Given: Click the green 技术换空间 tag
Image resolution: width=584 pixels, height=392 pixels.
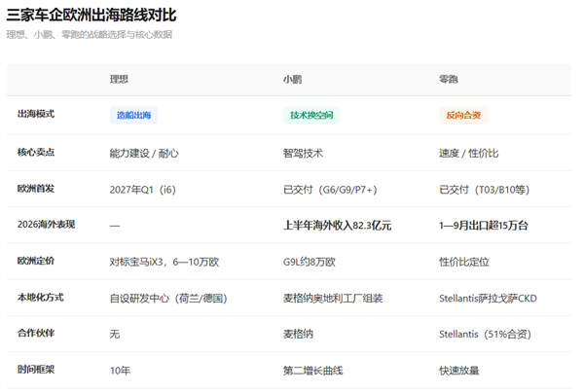Looking at the screenshot, I should (311, 115).
